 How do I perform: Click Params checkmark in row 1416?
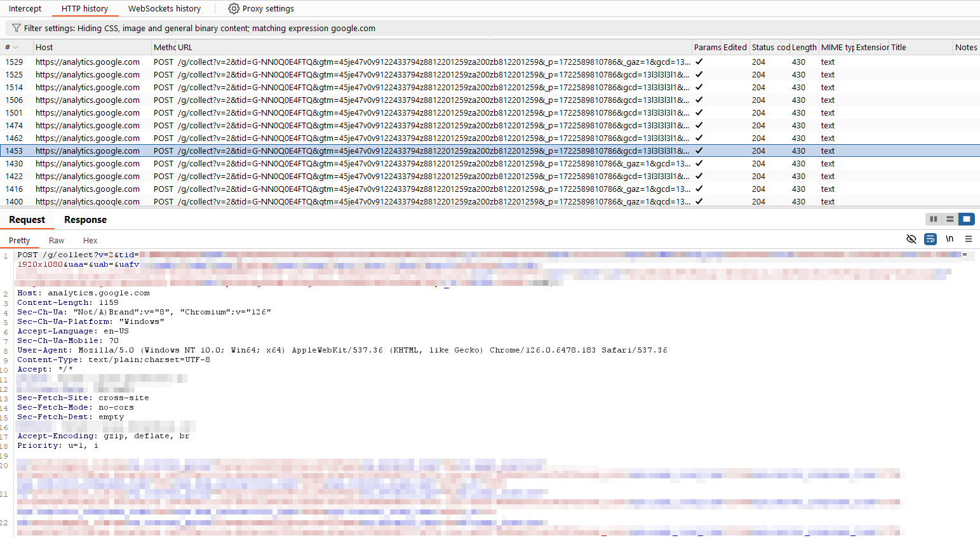coord(699,189)
